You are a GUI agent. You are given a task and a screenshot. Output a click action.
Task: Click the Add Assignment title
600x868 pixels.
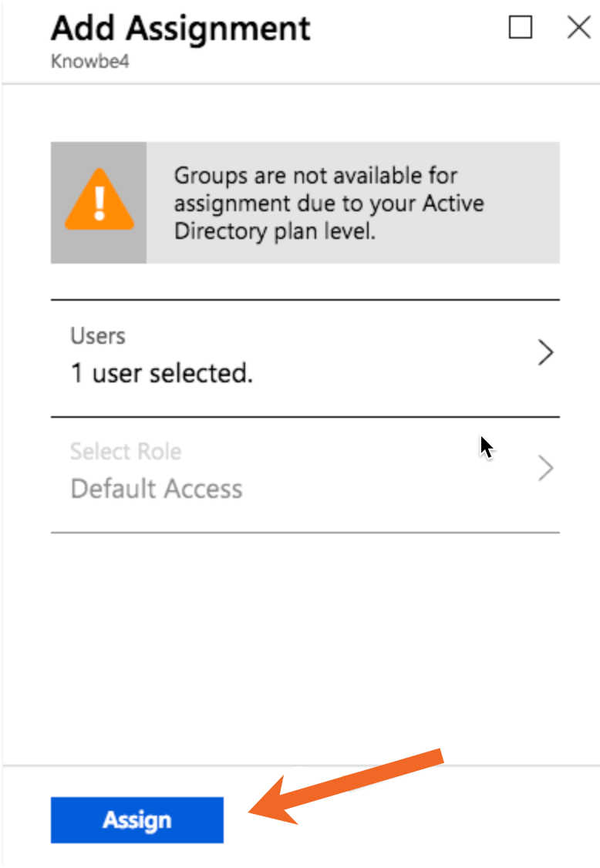point(180,29)
